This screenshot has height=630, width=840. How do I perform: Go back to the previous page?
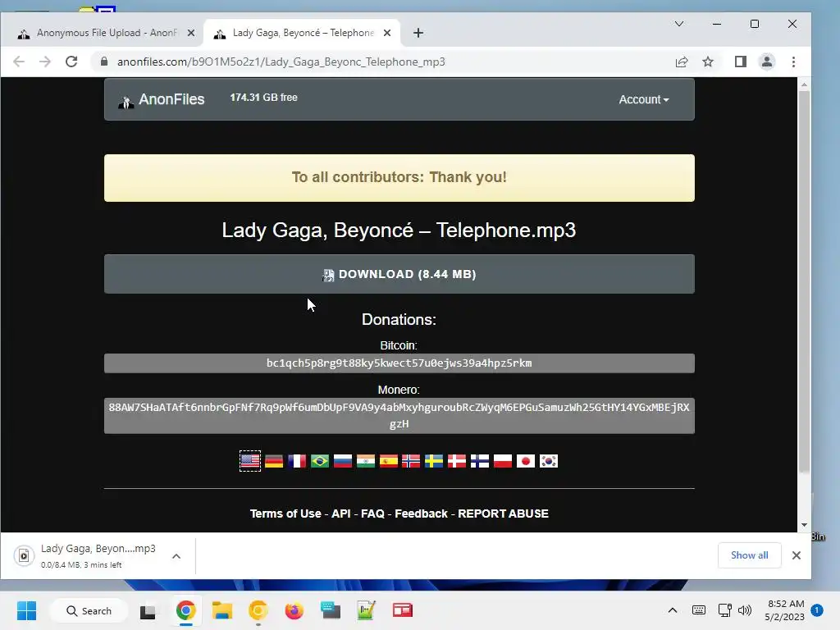coord(20,62)
